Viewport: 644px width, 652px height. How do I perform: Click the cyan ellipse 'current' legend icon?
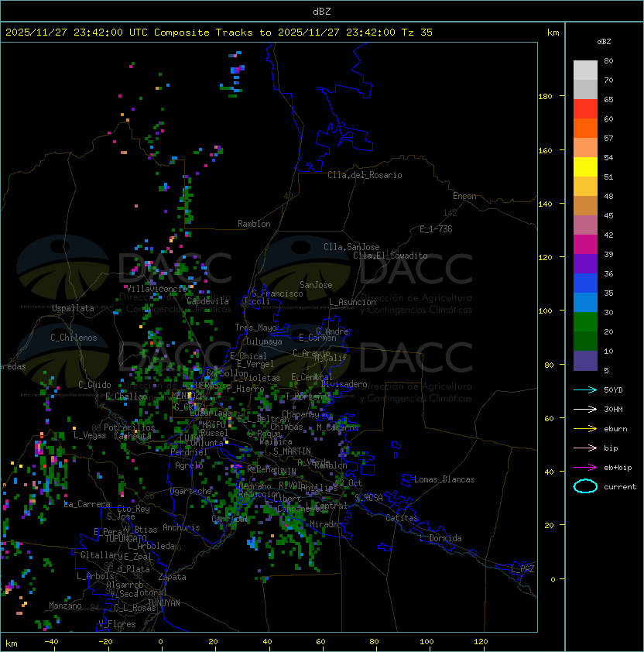[x=585, y=486]
